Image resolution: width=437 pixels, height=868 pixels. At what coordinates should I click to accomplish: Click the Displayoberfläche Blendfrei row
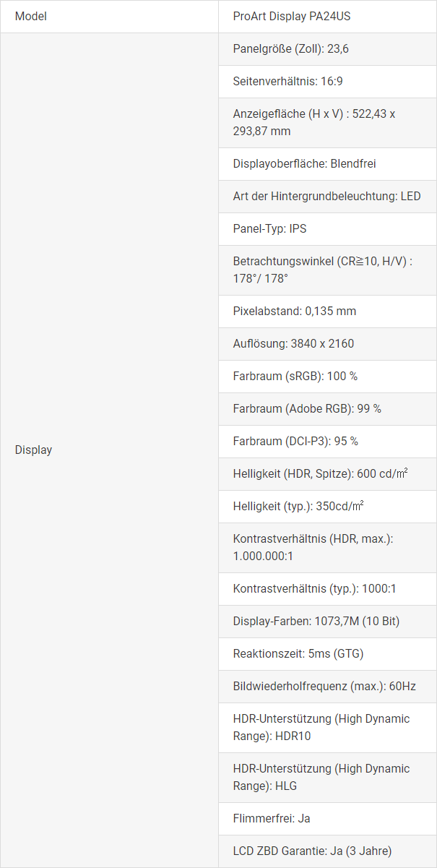coord(304,163)
